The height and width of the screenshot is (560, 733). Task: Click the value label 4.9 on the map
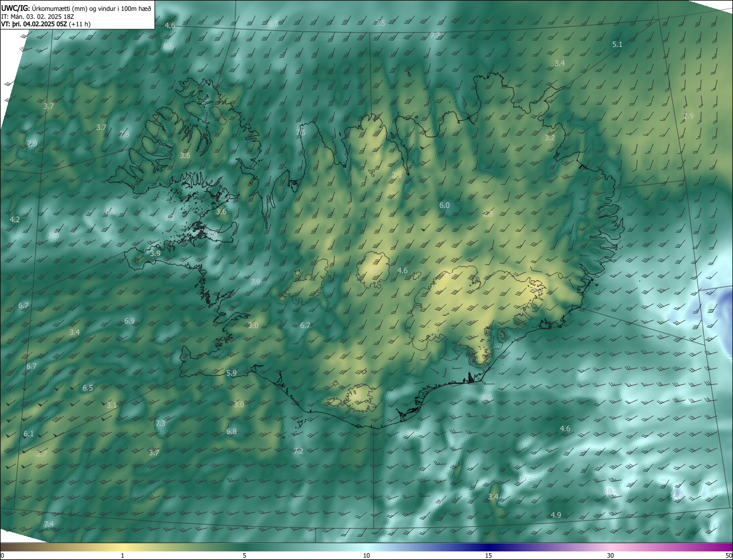point(555,515)
